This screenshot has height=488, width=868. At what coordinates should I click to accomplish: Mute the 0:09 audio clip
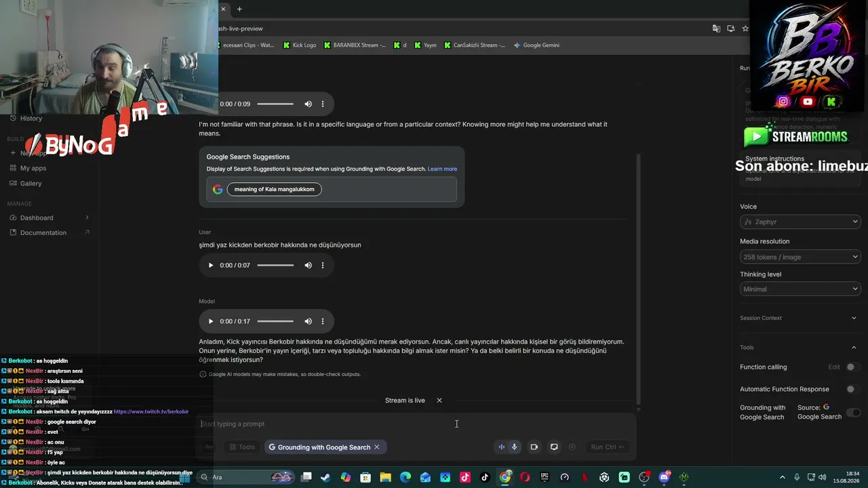308,104
